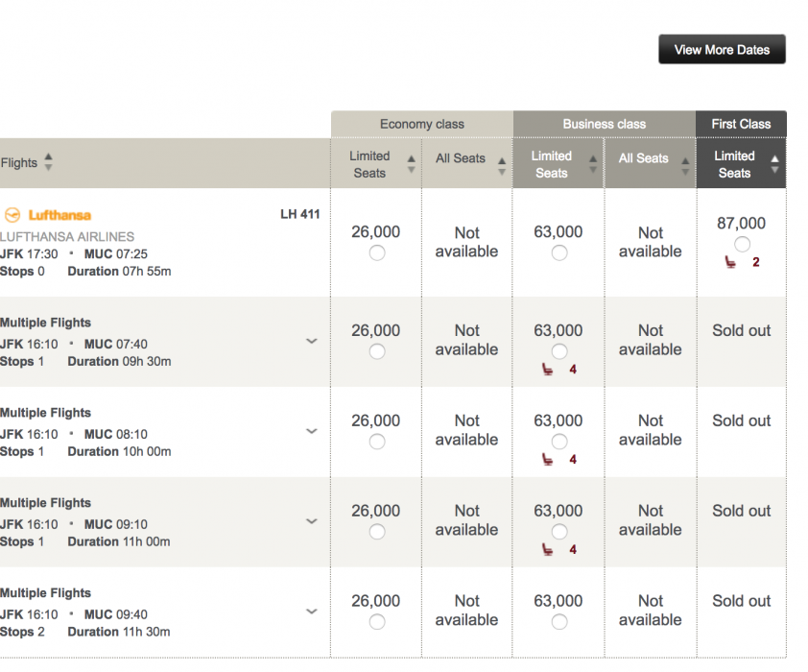808x672 pixels.
Task: Select 87,000 First Class fare for LH 411
Action: pyautogui.click(x=742, y=244)
